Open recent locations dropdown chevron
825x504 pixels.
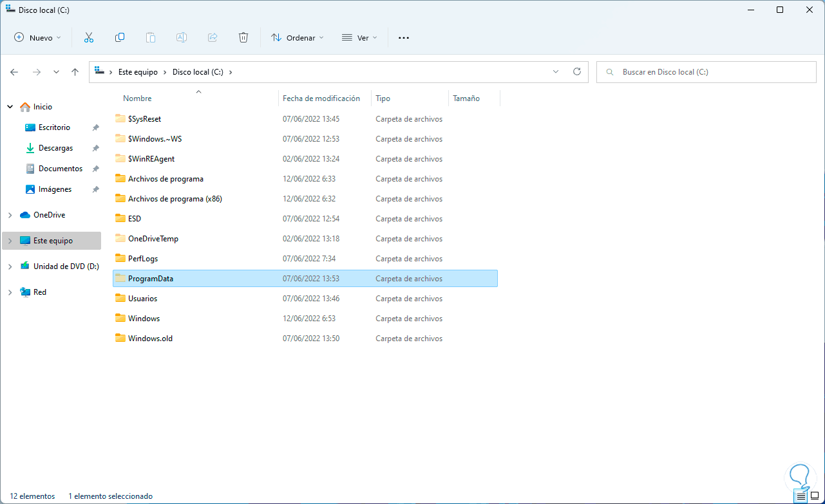[x=56, y=72]
